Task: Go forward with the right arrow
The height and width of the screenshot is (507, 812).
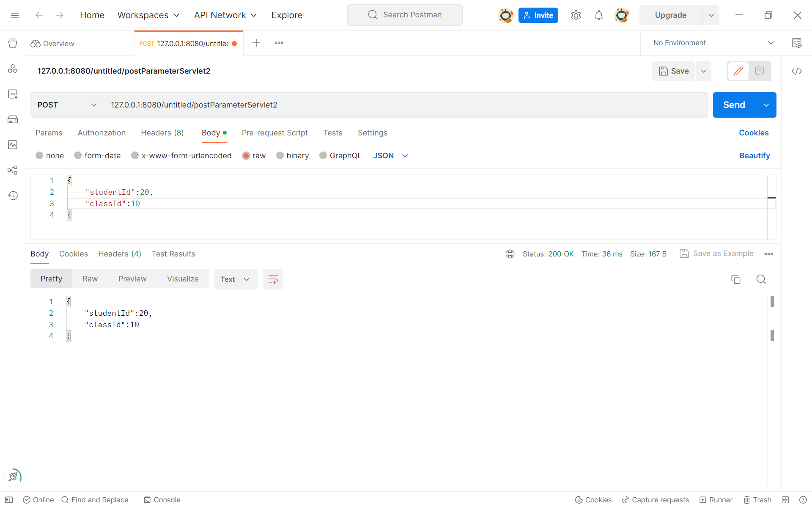Action: [60, 15]
